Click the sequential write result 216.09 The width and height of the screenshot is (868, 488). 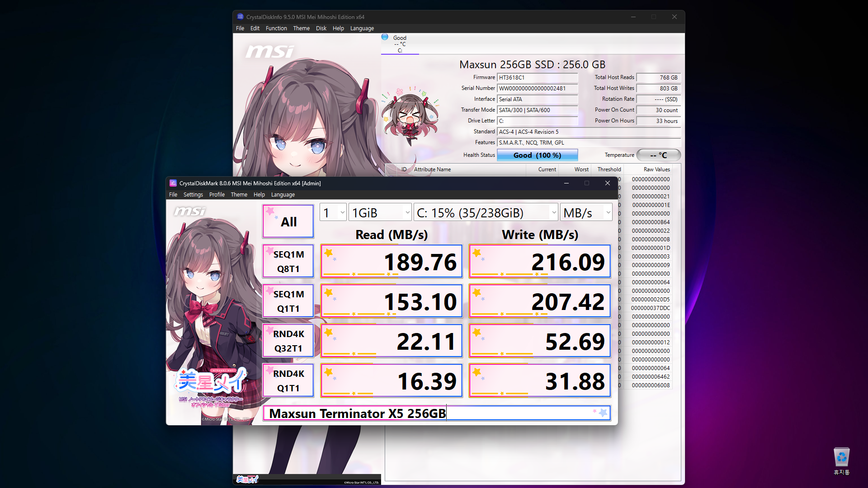[x=540, y=261]
